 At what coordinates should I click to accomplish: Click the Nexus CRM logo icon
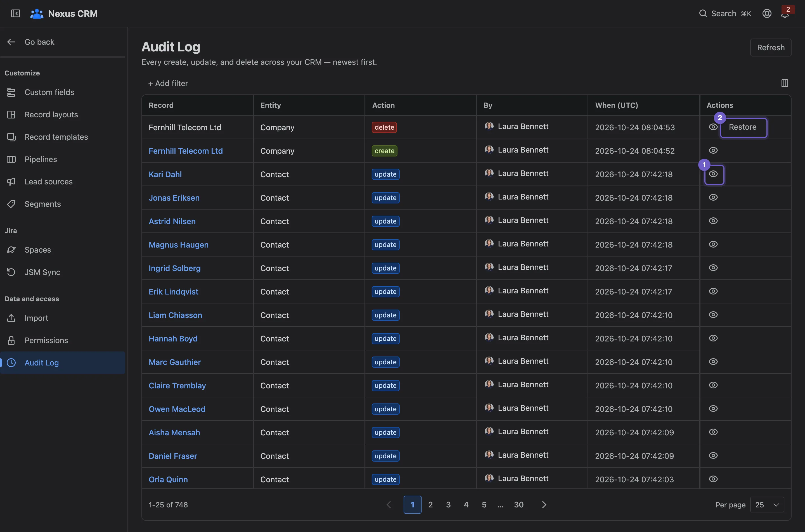pyautogui.click(x=37, y=14)
